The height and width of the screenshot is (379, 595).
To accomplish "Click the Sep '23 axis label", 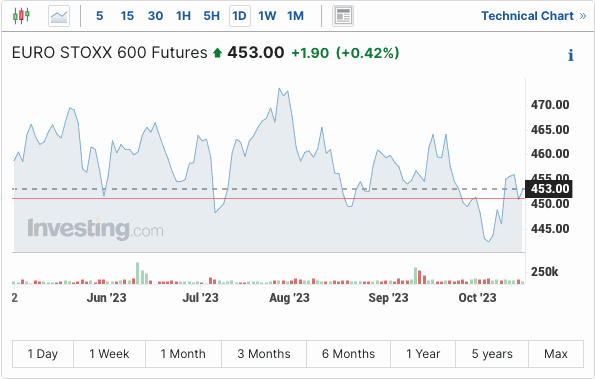I will pyautogui.click(x=388, y=298).
